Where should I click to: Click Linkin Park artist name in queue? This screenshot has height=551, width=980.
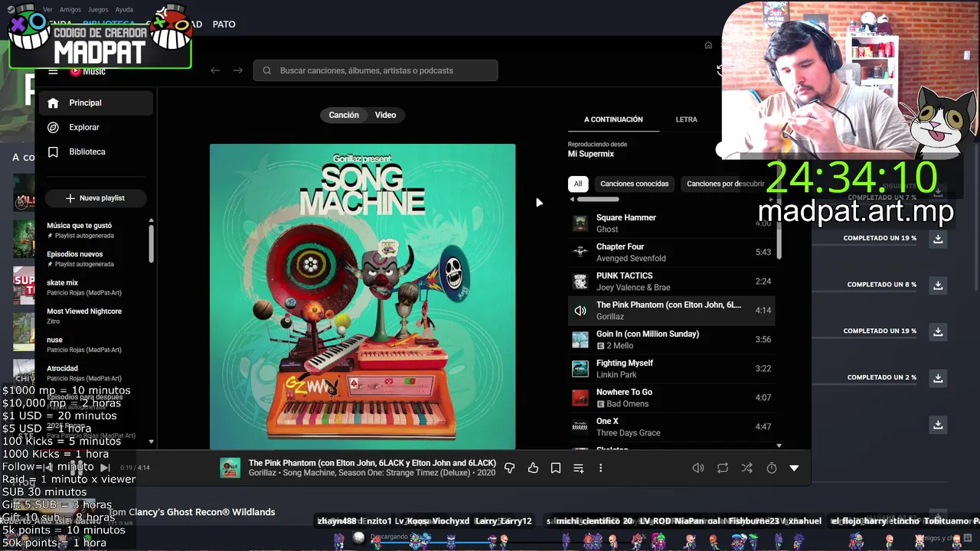pyautogui.click(x=616, y=375)
